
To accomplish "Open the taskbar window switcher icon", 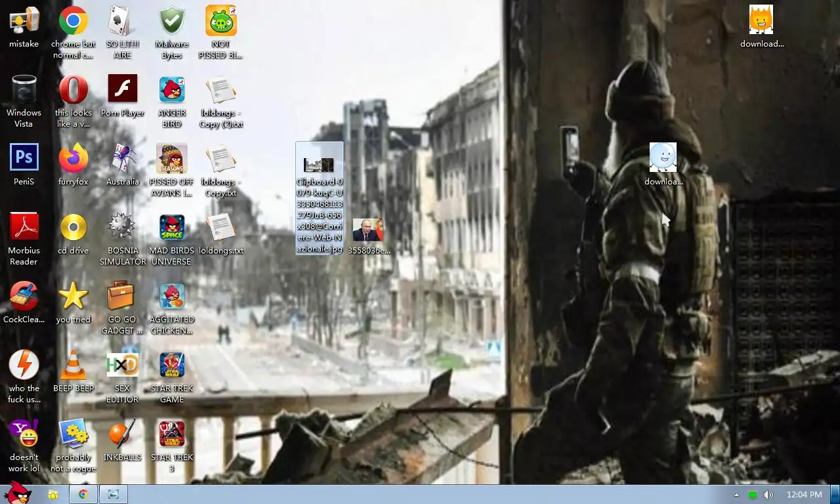I will 114,494.
